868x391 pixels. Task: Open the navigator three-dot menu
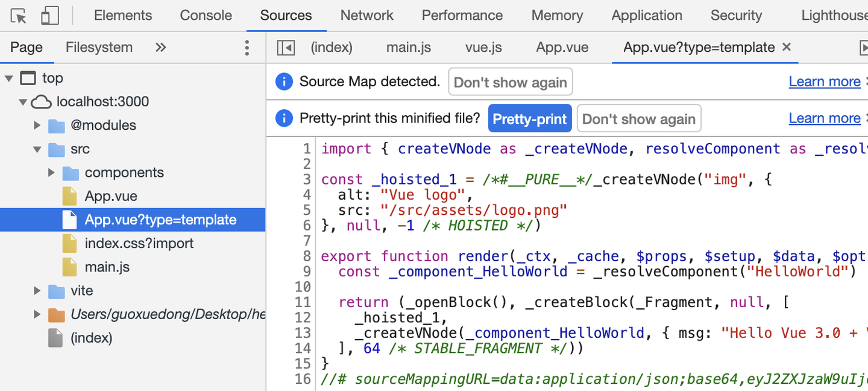pyautogui.click(x=247, y=48)
